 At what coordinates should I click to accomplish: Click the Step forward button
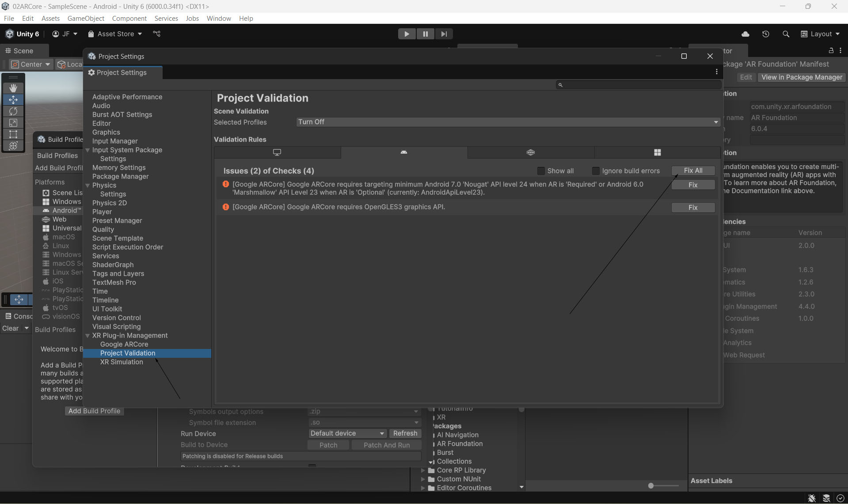tap(444, 34)
